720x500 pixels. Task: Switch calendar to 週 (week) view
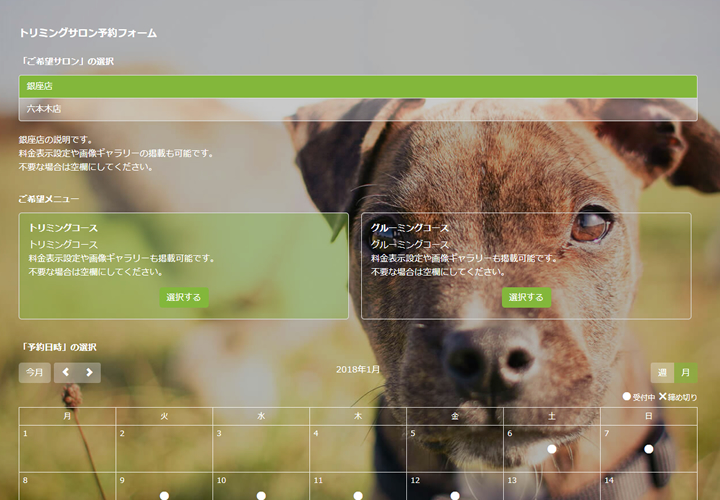662,373
